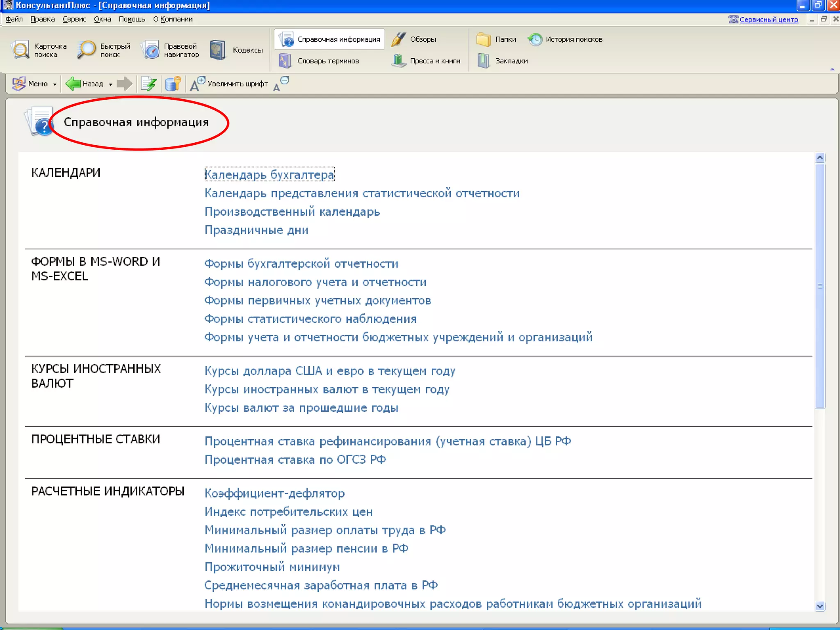Click the Увеличить шрифт increase font button
This screenshot has width=840, height=630.
coord(229,84)
